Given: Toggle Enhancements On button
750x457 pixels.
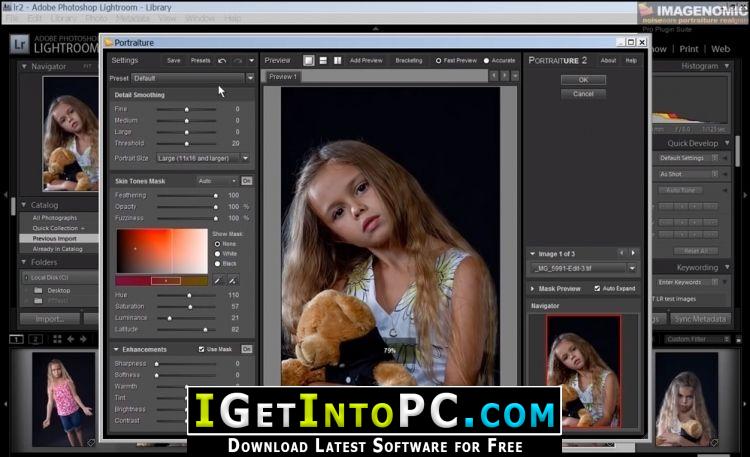Looking at the screenshot, I should 247,349.
